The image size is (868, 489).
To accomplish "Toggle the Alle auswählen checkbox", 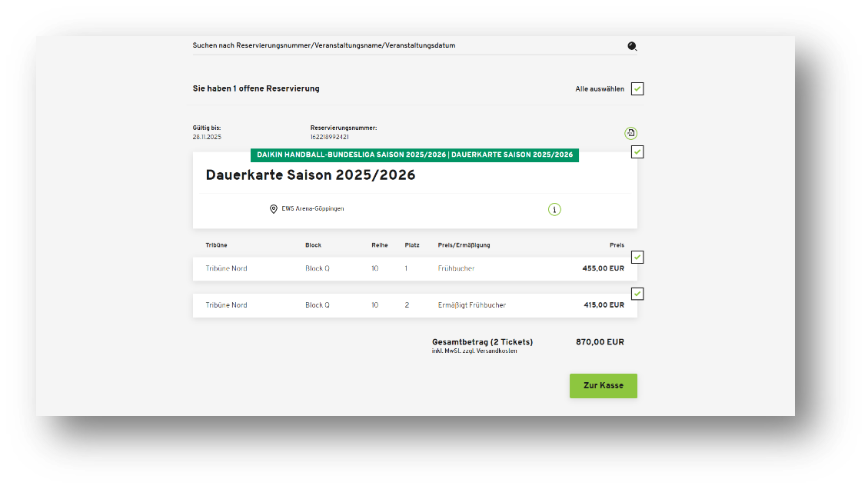I will [637, 88].
